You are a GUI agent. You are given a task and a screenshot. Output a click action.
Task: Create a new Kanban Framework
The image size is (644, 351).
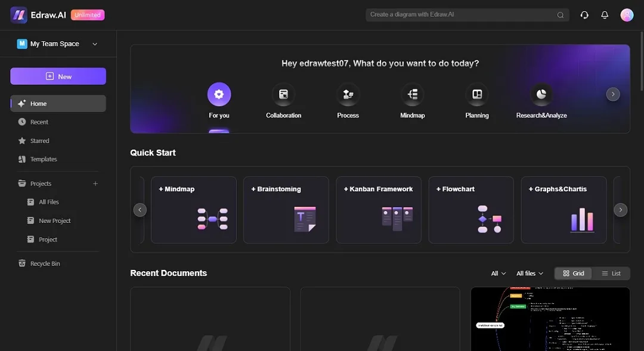[x=378, y=210]
